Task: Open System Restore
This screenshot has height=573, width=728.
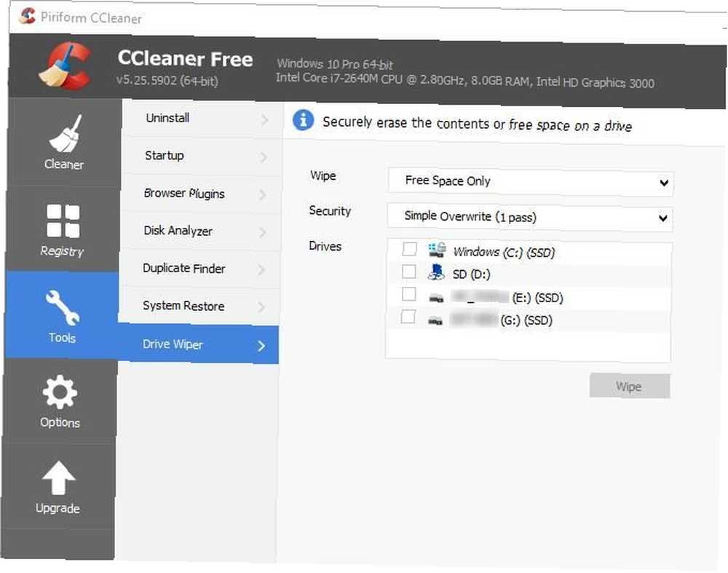Action: [199, 306]
